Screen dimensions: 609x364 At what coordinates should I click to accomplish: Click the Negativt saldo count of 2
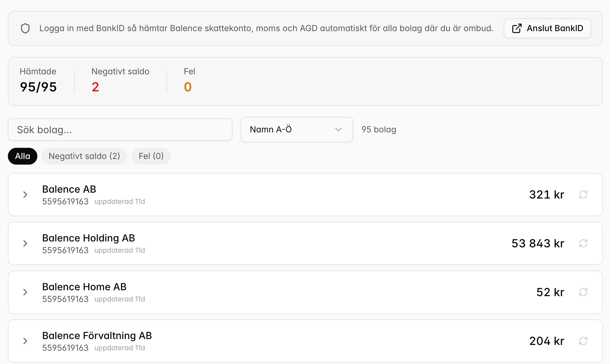point(95,87)
